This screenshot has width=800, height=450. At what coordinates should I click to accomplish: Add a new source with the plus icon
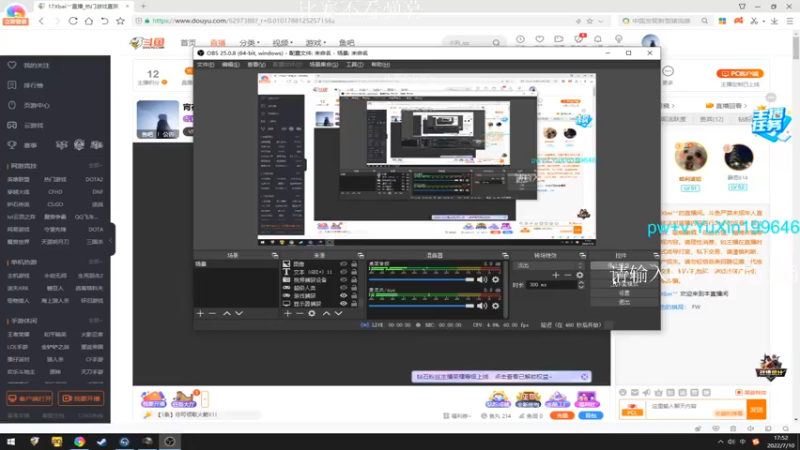[x=287, y=313]
